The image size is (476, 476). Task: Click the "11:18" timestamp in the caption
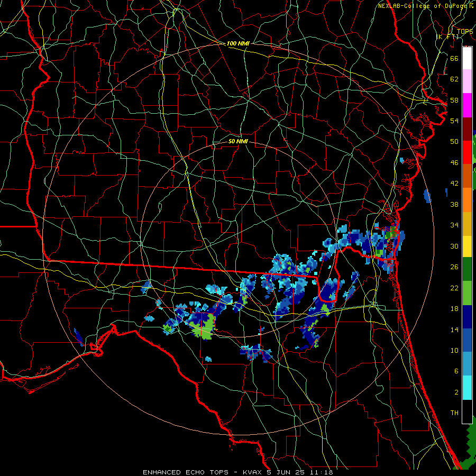pos(321,472)
